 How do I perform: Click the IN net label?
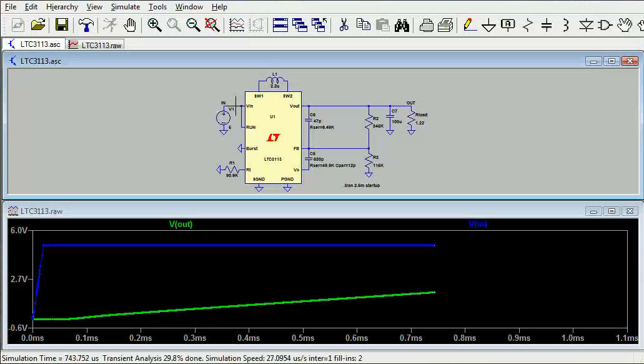pos(223,103)
